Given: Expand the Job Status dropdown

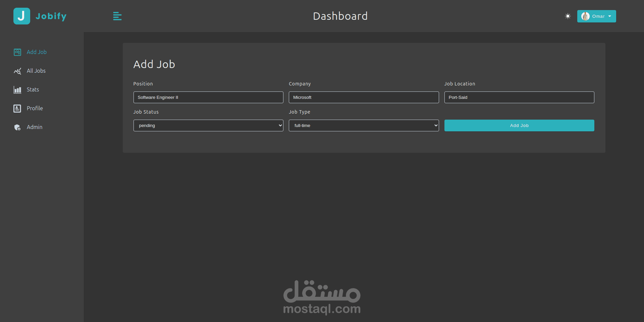Looking at the screenshot, I should pyautogui.click(x=208, y=125).
